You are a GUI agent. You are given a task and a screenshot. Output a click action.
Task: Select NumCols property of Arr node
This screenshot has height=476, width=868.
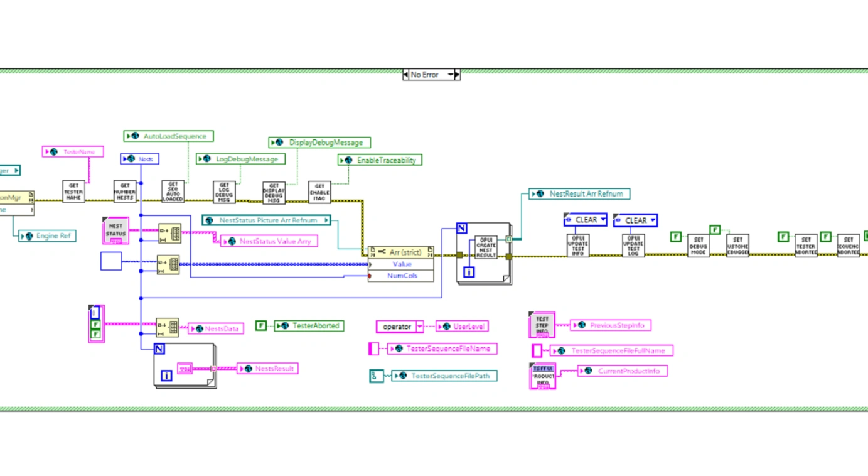point(400,276)
